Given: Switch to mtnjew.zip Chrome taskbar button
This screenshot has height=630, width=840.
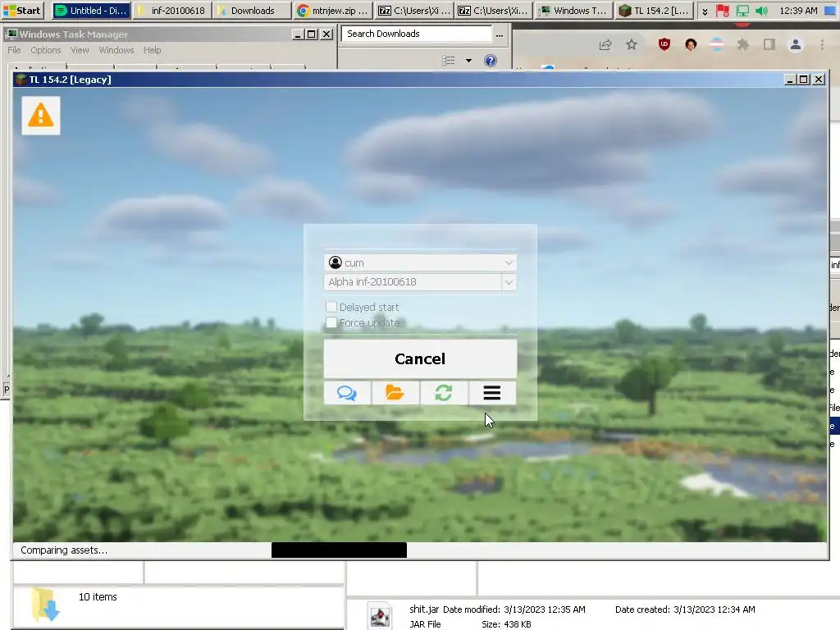Looking at the screenshot, I should click(332, 10).
